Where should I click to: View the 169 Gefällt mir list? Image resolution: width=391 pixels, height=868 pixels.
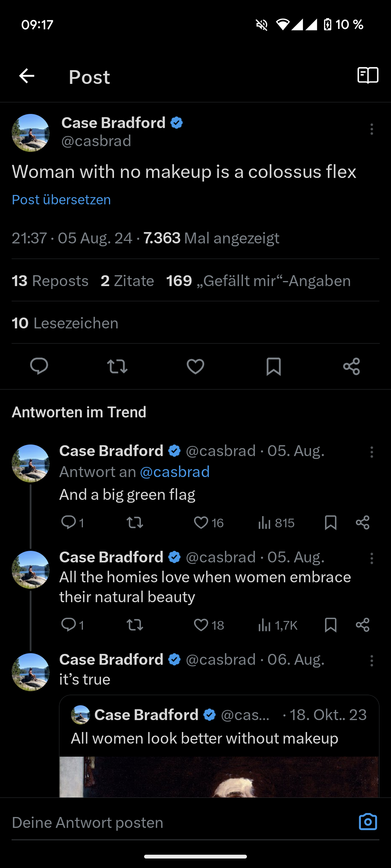click(258, 281)
